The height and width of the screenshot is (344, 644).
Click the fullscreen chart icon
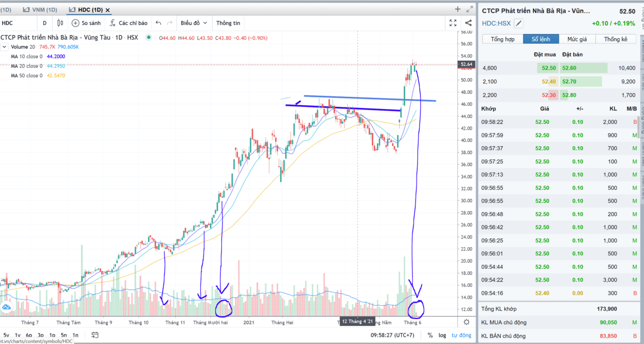point(453,23)
